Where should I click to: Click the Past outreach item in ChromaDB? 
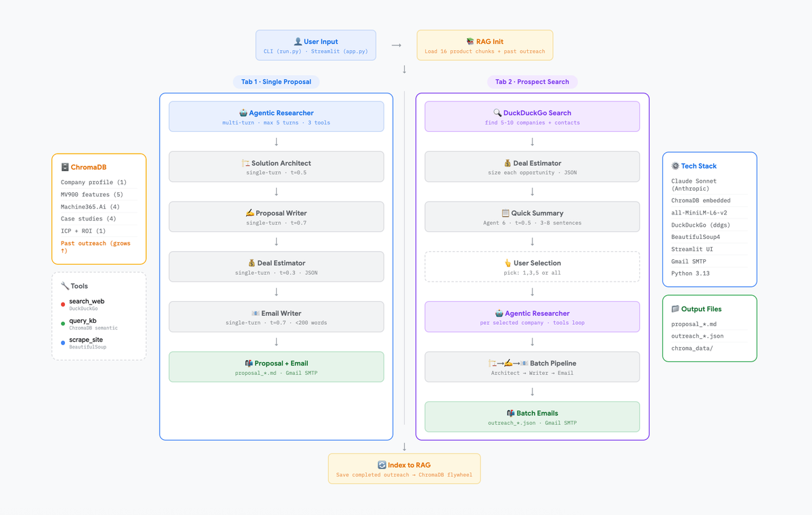(95, 247)
